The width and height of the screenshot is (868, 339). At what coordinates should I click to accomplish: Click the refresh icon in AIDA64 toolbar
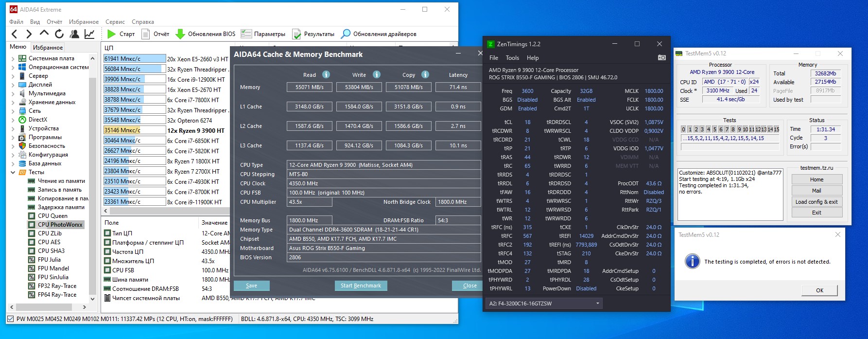point(59,34)
